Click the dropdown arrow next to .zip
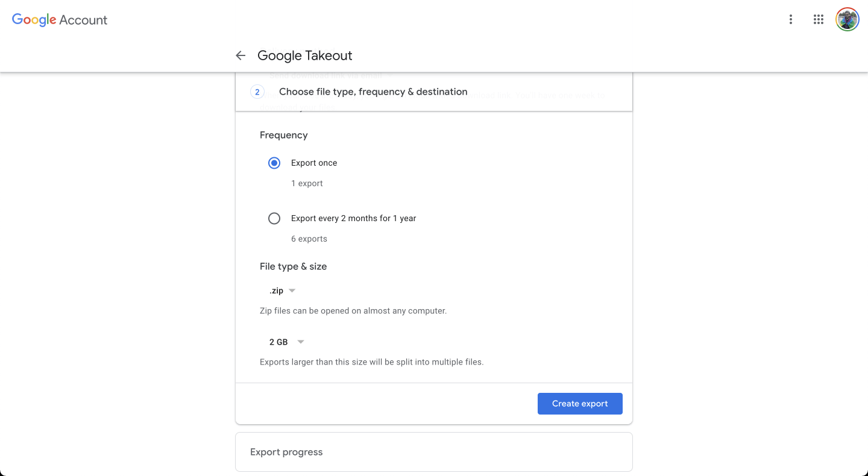 tap(292, 290)
